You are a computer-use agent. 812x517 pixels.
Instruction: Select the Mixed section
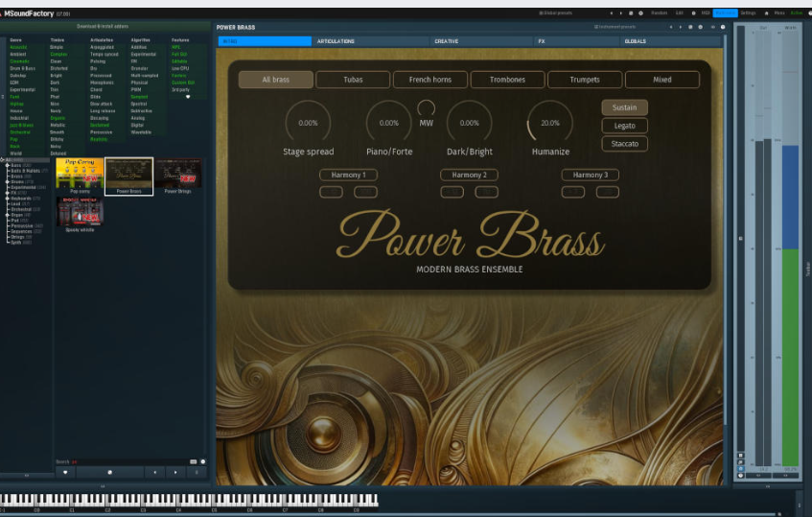coord(662,80)
